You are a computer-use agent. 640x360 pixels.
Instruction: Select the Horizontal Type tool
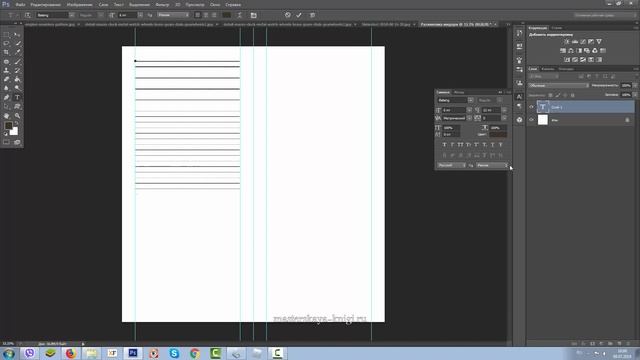pyautogui.click(x=17, y=98)
